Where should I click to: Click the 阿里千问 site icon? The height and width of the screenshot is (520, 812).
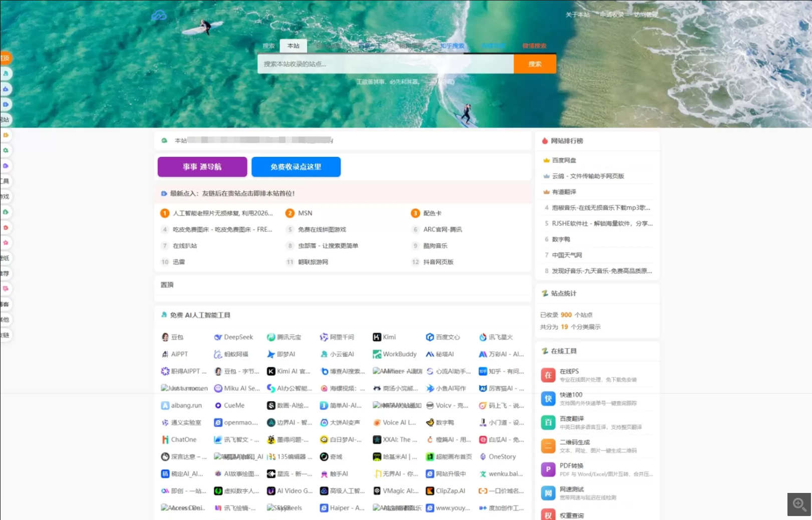[324, 337]
